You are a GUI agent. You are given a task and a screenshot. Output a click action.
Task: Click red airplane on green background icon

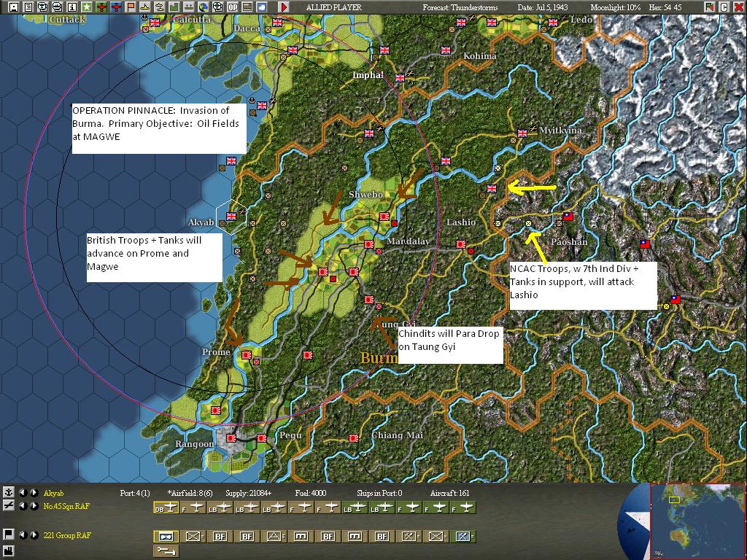pyautogui.click(x=101, y=7)
